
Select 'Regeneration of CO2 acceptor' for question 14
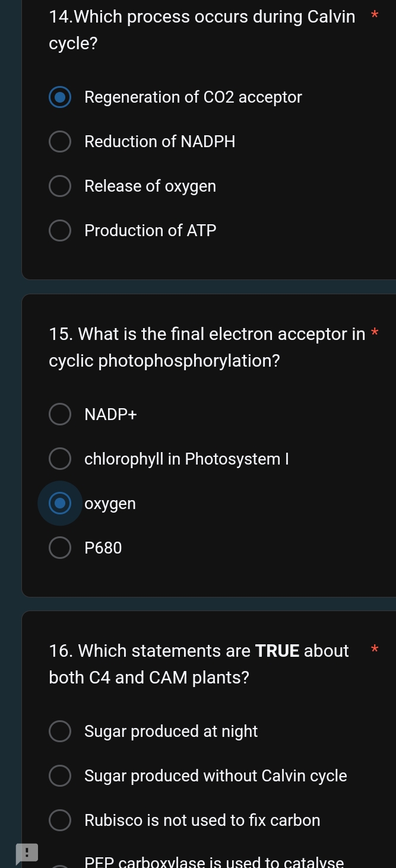point(60,97)
